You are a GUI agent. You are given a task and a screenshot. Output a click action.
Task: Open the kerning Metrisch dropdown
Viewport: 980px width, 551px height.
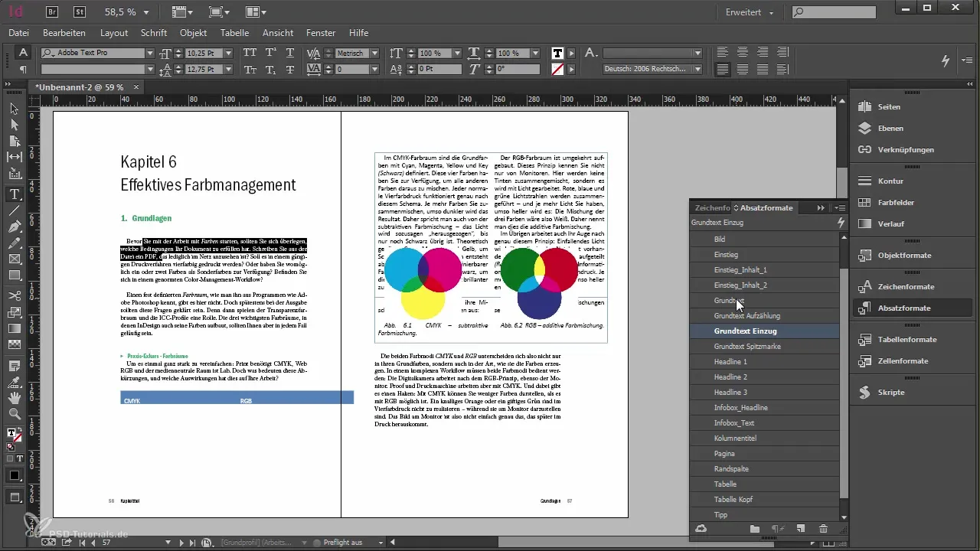click(x=376, y=53)
